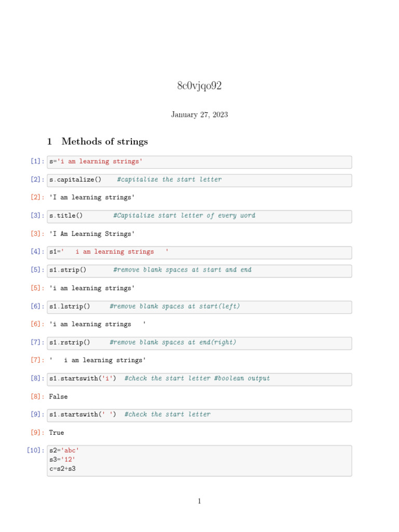Image resolution: width=399 pixels, height=532 pixels.
Task: Click the document title 8c0vjqo92
Action: pos(199,86)
